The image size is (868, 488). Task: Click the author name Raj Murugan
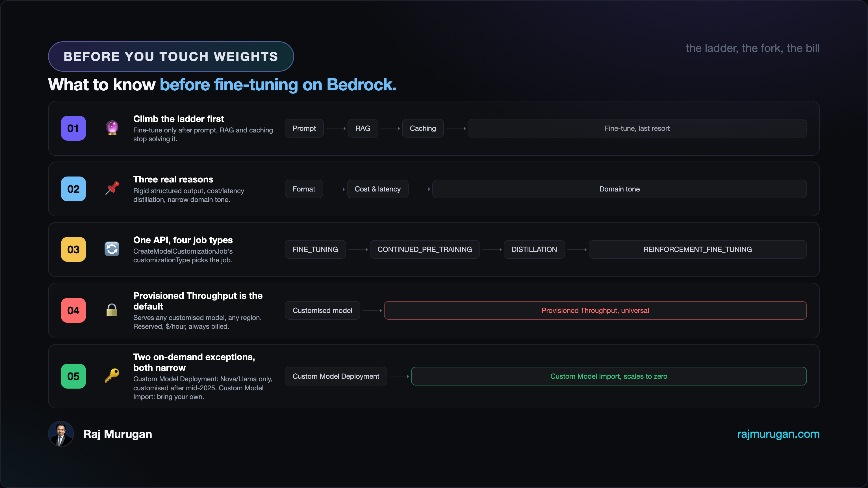point(118,434)
